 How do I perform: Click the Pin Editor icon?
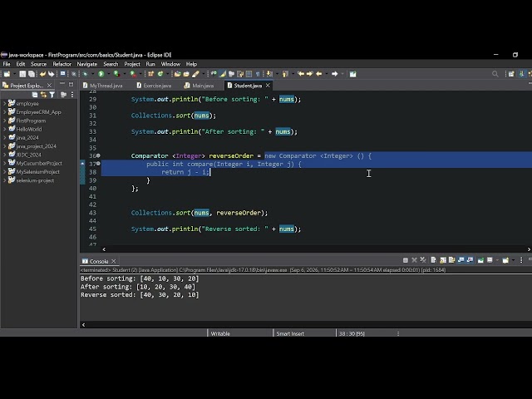[352, 74]
